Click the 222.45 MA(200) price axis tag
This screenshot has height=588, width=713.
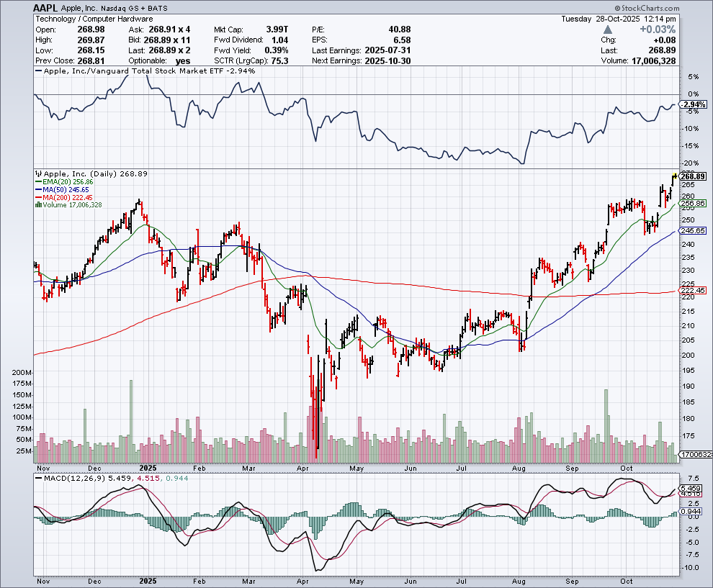click(x=692, y=290)
